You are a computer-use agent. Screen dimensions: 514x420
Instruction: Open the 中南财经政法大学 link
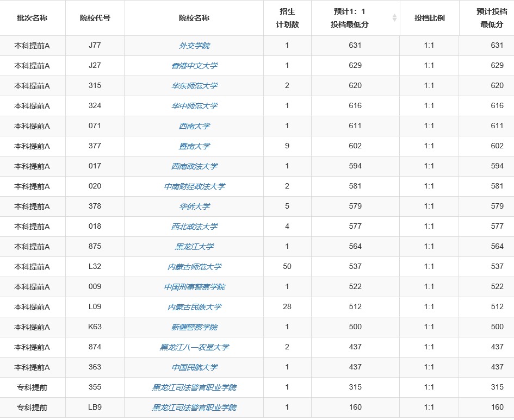tap(194, 186)
